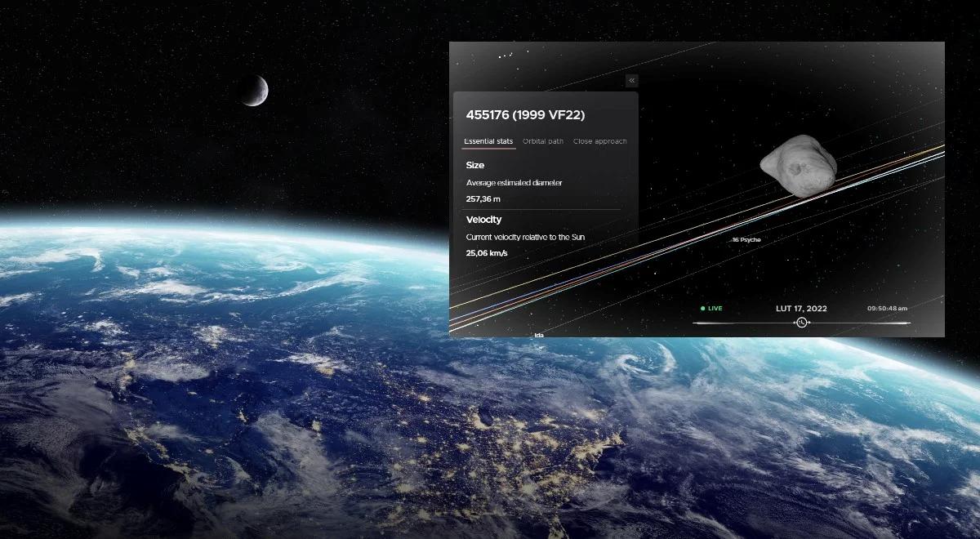Open the Orbital path tab
The height and width of the screenshot is (539, 980).
coord(543,141)
